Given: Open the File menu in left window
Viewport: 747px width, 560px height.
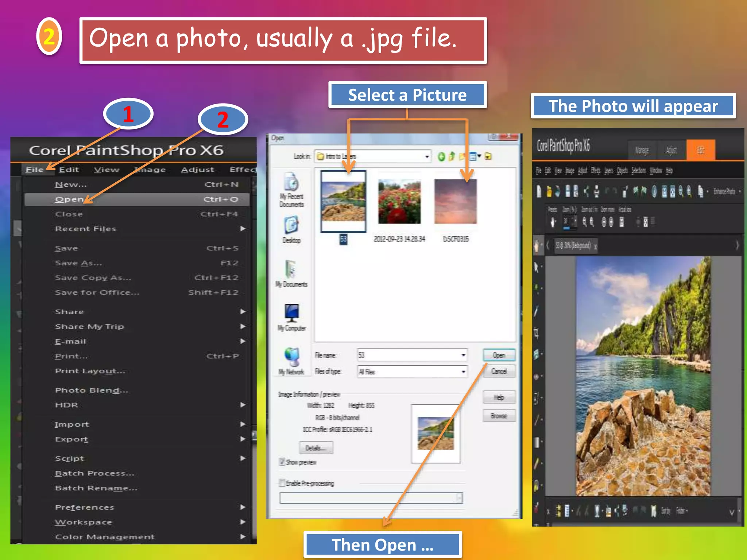Looking at the screenshot, I should coord(35,170).
